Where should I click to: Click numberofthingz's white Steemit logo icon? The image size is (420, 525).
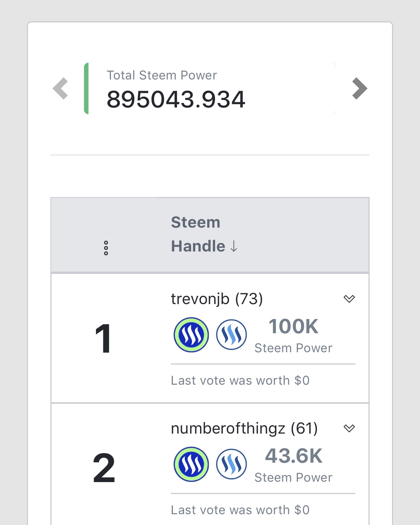pos(231,464)
